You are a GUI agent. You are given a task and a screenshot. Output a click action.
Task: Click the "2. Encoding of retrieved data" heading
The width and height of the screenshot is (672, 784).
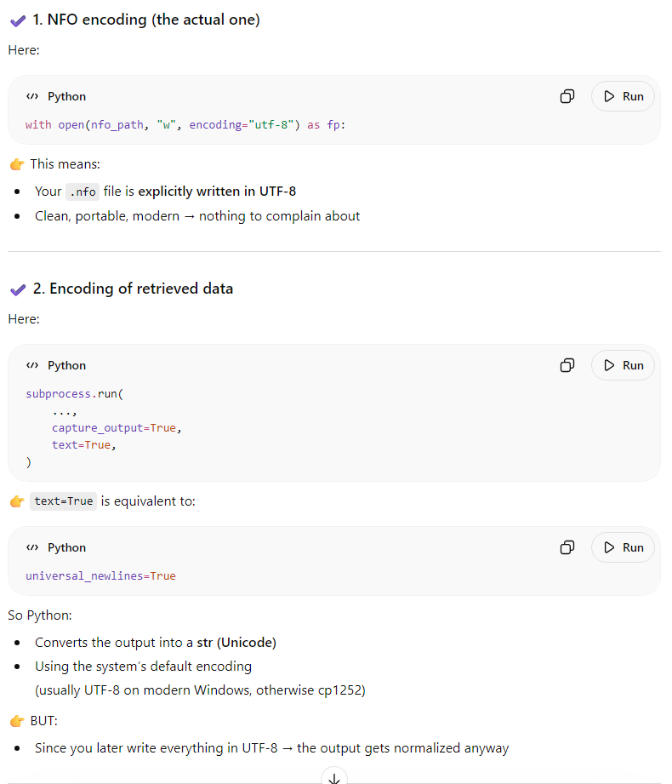[132, 289]
